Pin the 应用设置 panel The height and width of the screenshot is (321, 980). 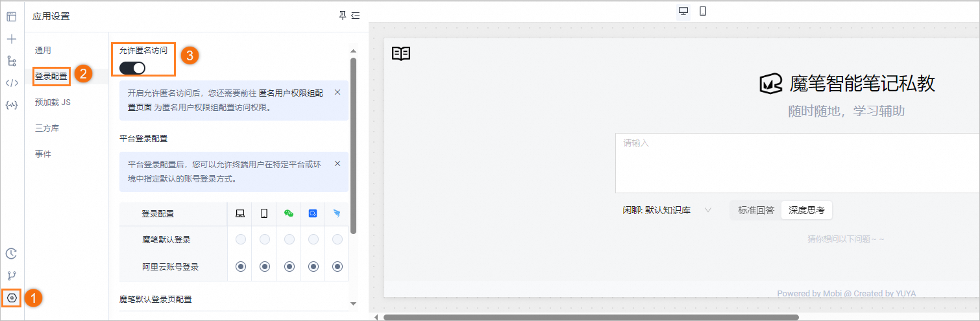pos(343,16)
